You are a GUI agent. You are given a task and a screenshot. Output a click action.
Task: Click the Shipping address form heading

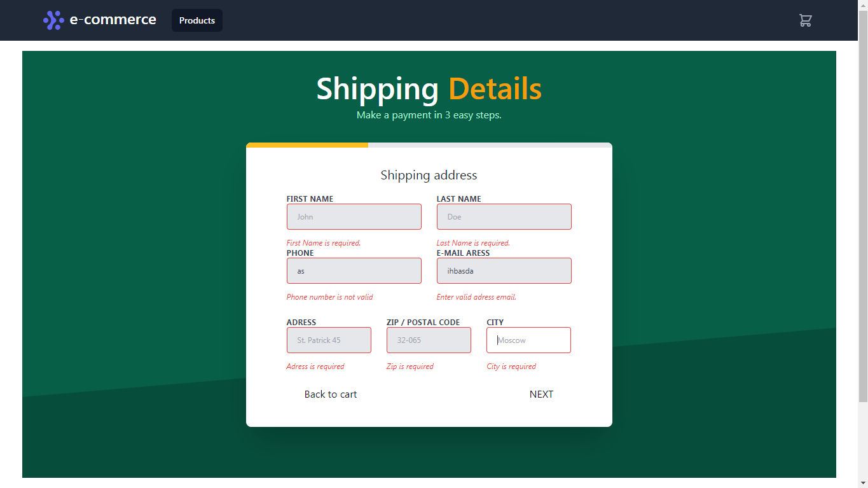[x=429, y=175]
